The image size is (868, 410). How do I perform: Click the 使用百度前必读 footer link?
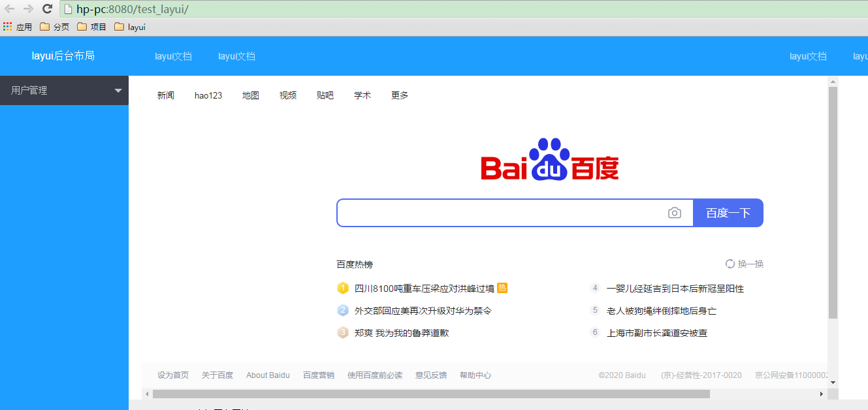pos(375,375)
